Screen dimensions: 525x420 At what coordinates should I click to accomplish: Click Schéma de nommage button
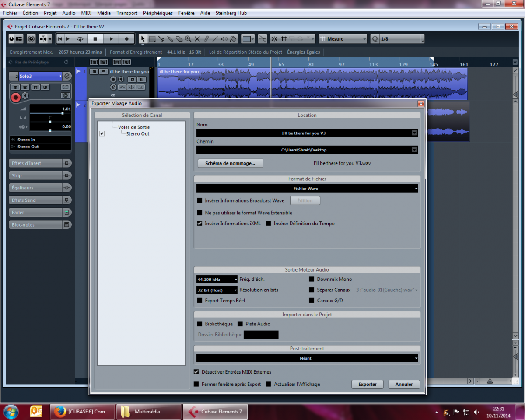tap(231, 163)
